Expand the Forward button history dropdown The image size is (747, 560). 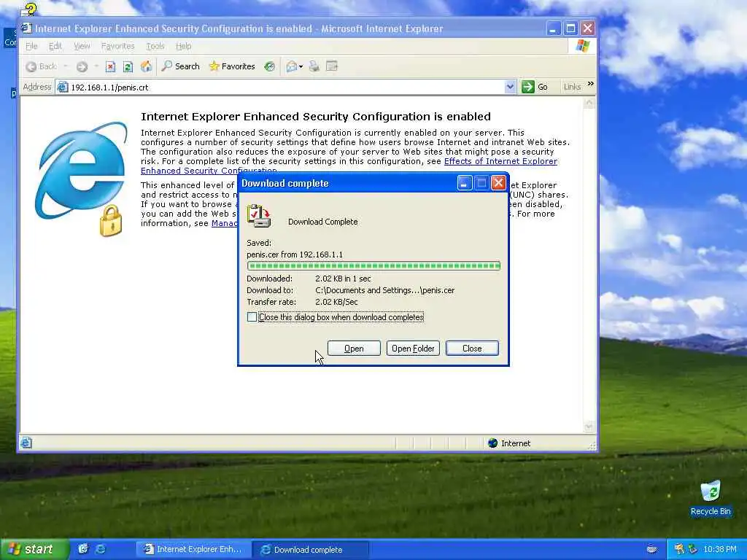click(96, 66)
